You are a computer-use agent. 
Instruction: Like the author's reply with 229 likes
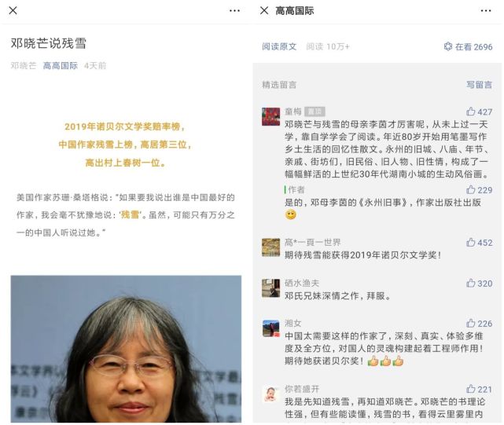click(x=470, y=189)
